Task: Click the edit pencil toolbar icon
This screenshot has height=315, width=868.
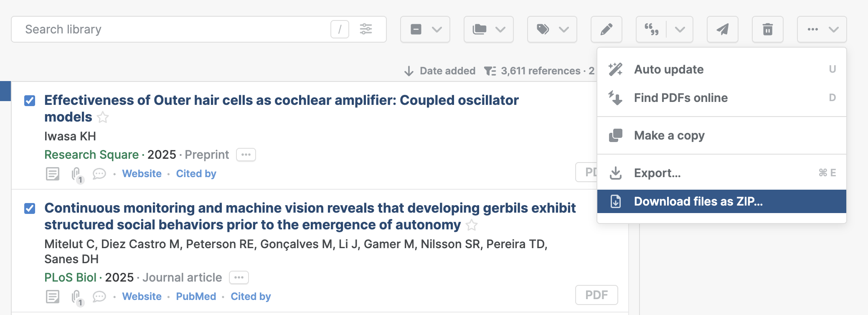Action: 606,29
